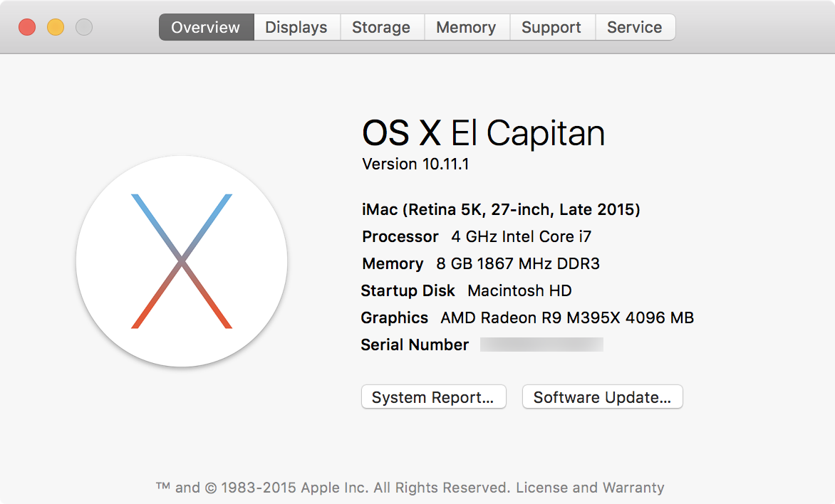Open the Storage tab

tap(381, 27)
